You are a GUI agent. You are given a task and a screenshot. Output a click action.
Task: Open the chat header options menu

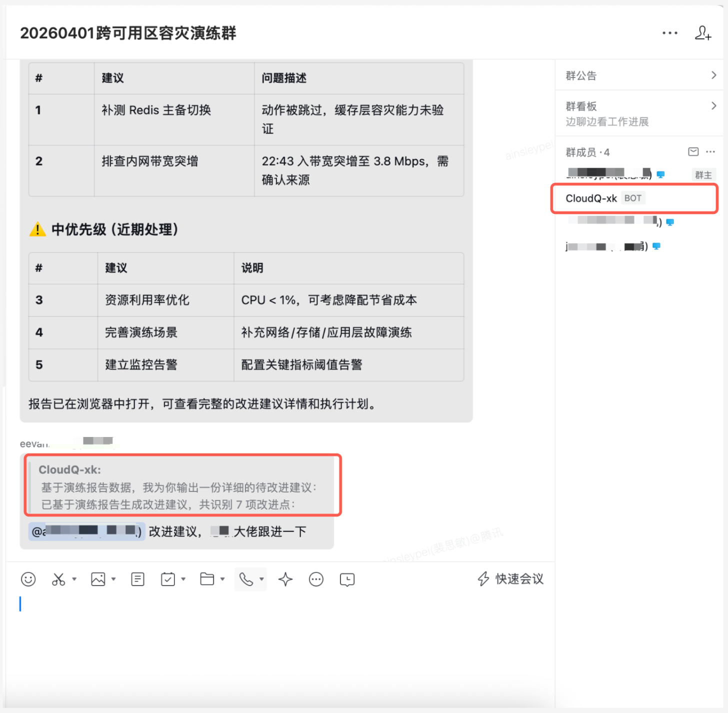coord(669,33)
